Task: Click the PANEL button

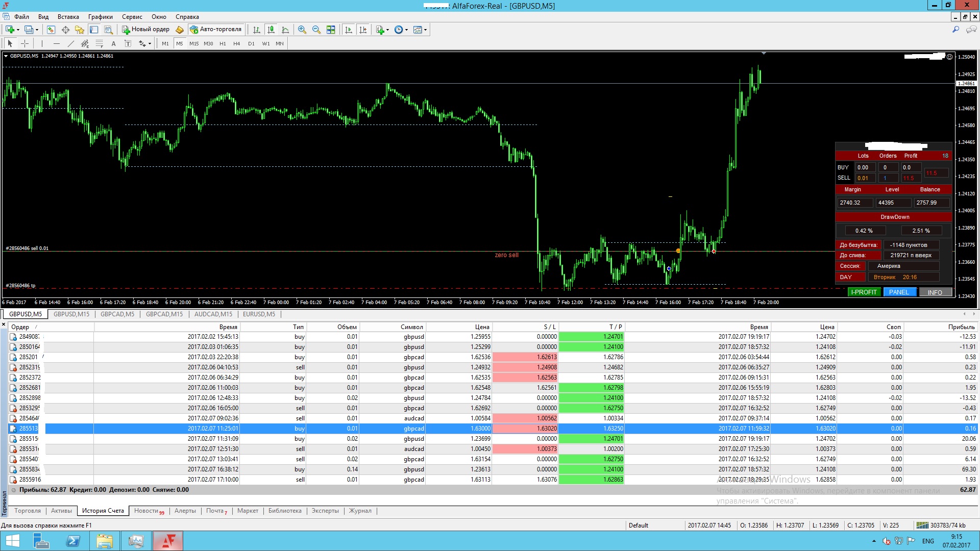Action: pyautogui.click(x=899, y=292)
